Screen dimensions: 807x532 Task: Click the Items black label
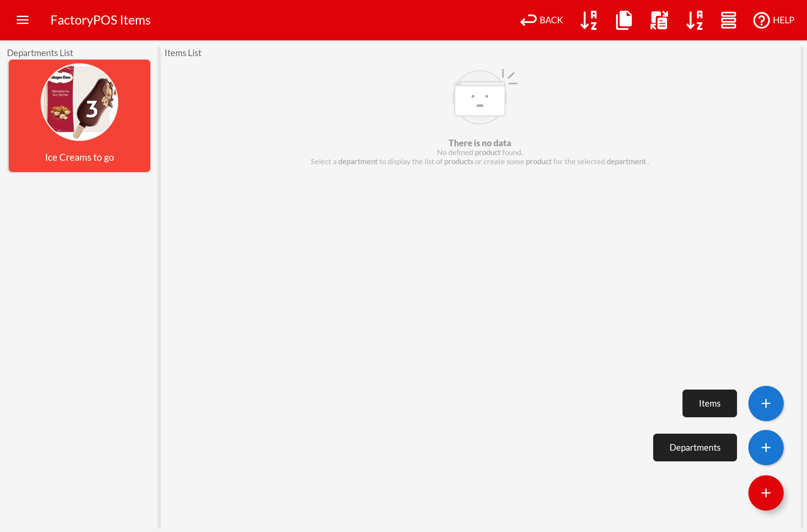click(709, 403)
